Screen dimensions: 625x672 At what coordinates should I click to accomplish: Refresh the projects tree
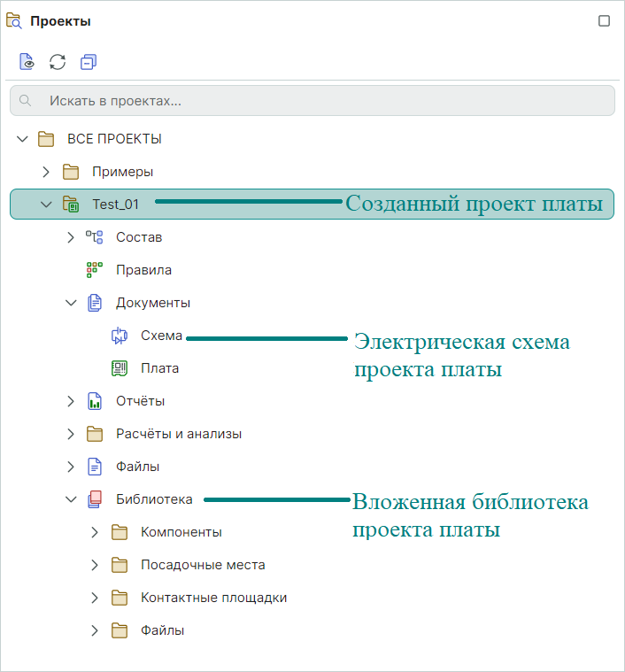click(x=58, y=62)
